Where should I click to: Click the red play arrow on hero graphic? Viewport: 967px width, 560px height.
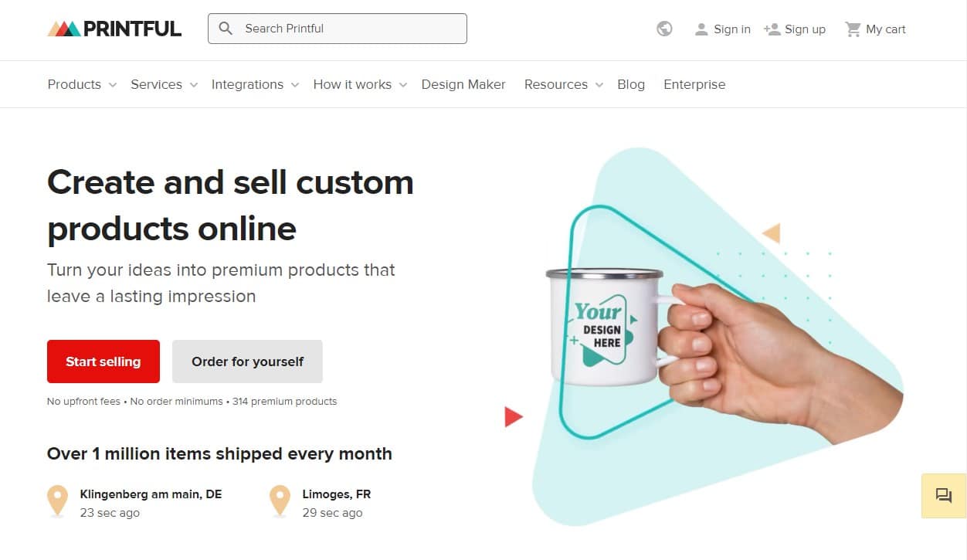tap(512, 416)
